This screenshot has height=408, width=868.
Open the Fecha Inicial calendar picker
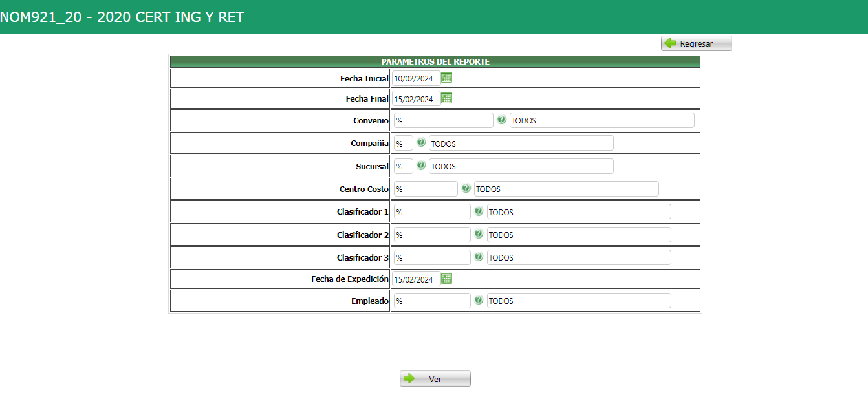(x=446, y=78)
